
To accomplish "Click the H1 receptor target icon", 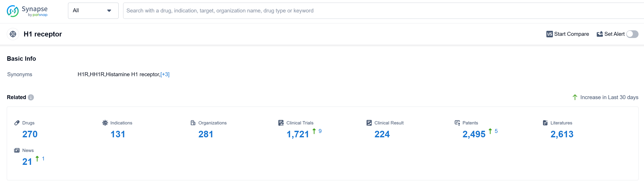I will 13,34.
